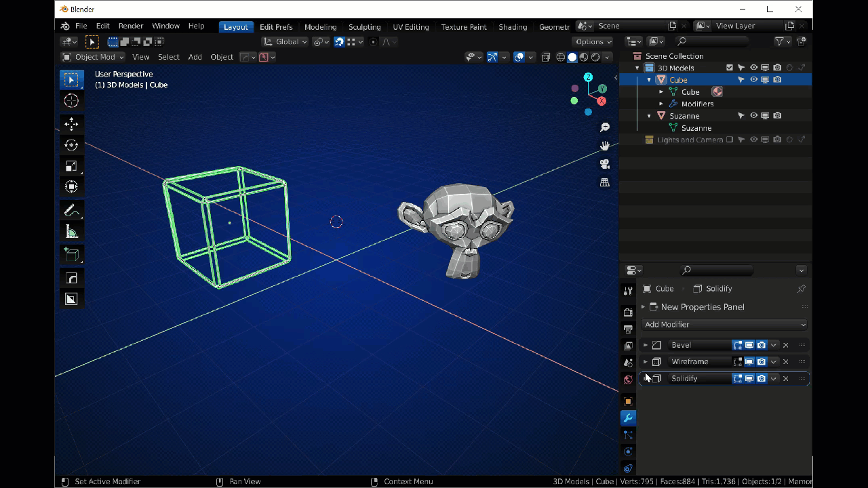Select the Annotate tool
Image resolution: width=868 pixels, height=488 pixels.
click(71, 210)
